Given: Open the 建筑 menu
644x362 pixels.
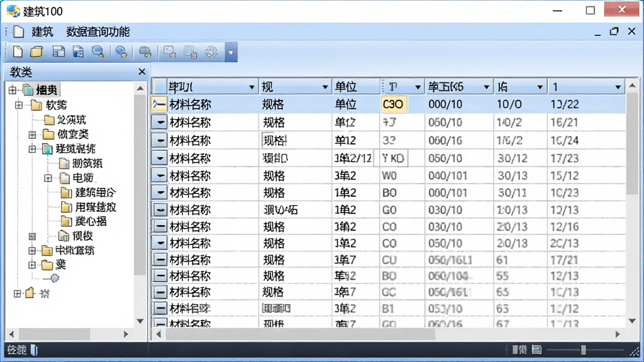Looking at the screenshot, I should pyautogui.click(x=42, y=31).
